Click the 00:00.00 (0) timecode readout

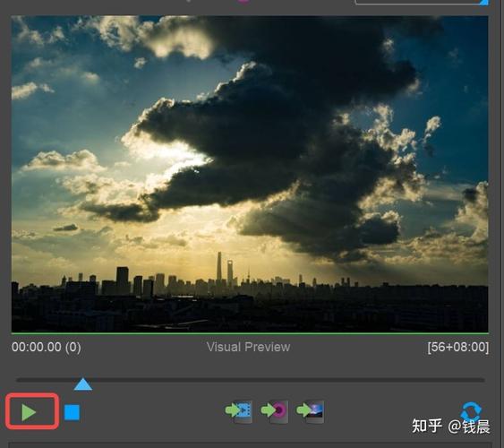pos(47,347)
